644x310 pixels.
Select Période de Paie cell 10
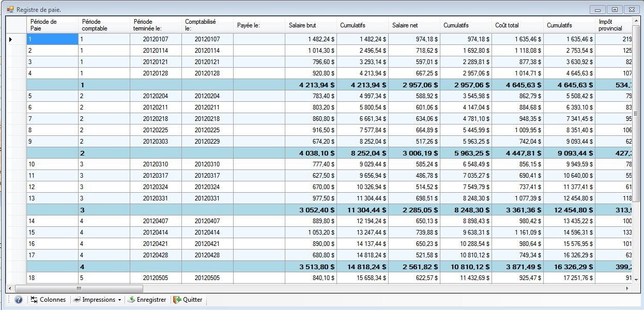point(52,164)
